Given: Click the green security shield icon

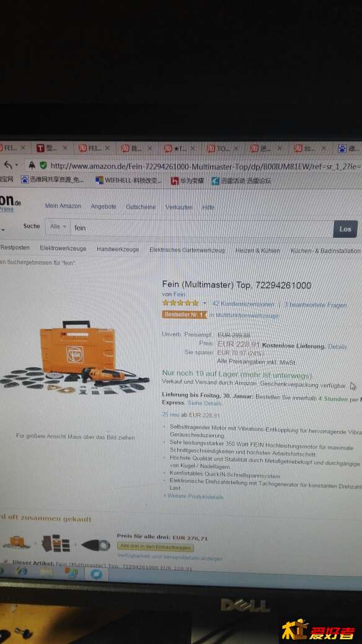Looking at the screenshot, I should 43,165.
